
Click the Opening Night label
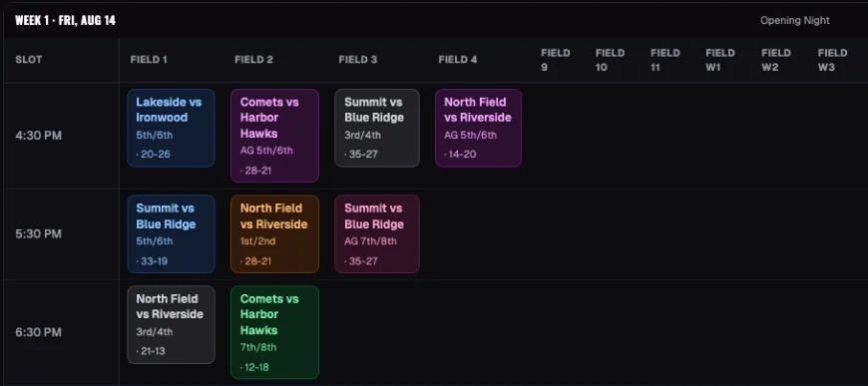coord(795,21)
